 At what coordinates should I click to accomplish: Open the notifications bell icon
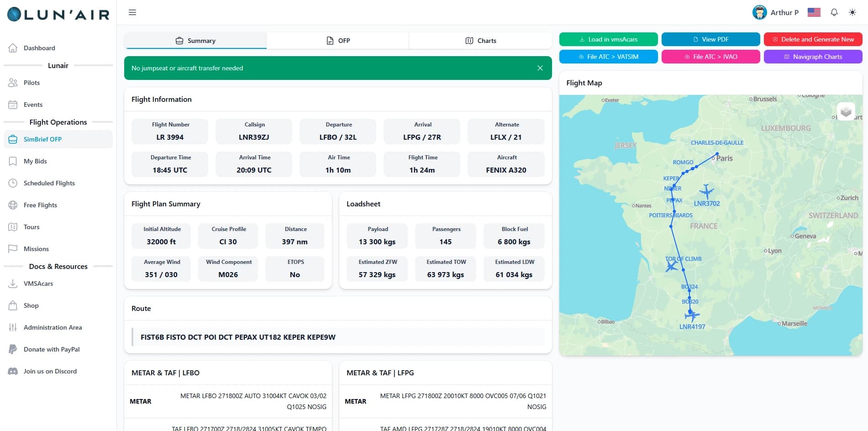click(x=834, y=12)
